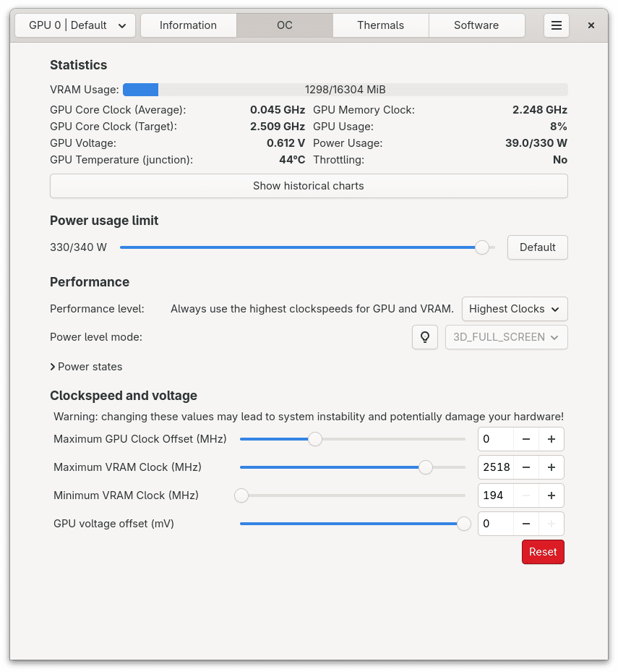Click the Throttling No value
618x672 pixels.
(560, 160)
